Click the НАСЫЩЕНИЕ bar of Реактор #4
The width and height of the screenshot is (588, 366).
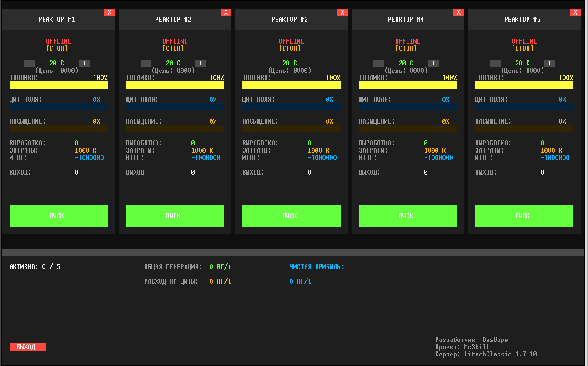click(x=408, y=129)
